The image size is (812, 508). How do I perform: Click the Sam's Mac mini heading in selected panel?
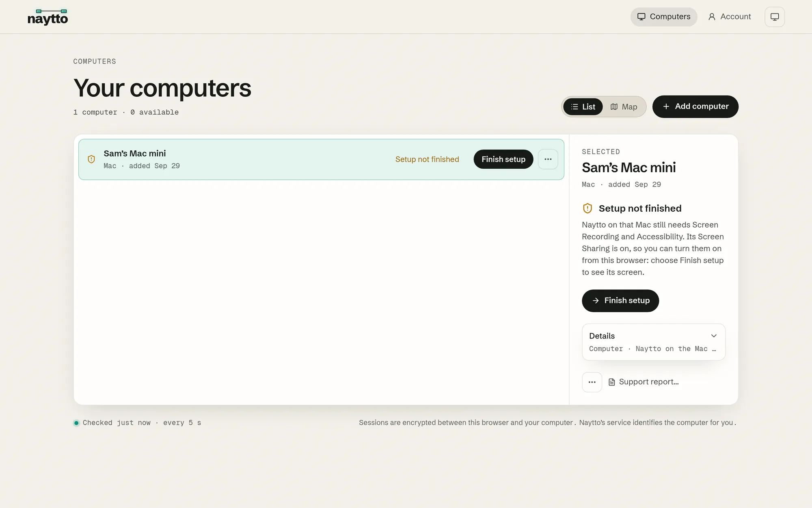pos(629,167)
